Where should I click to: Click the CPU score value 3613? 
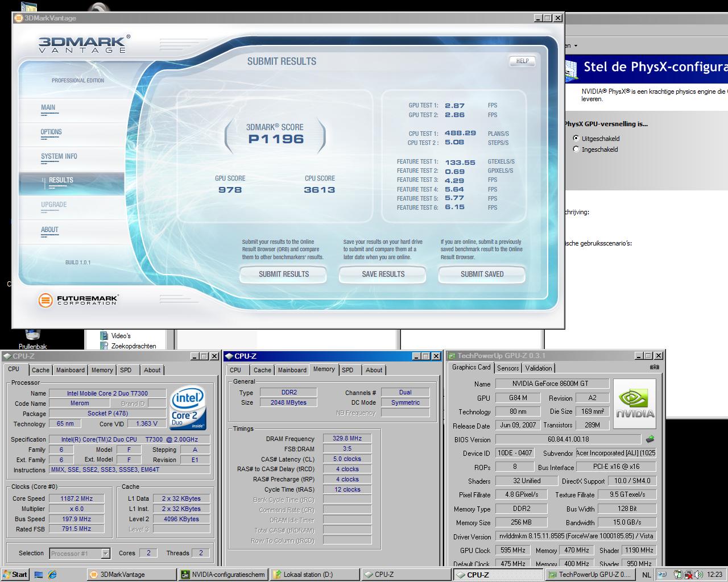click(x=320, y=190)
